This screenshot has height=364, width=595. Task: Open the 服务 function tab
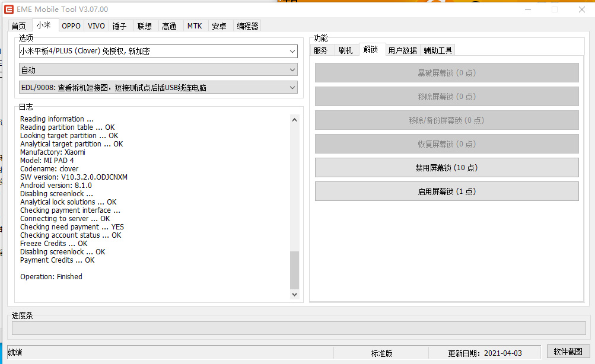pyautogui.click(x=321, y=50)
